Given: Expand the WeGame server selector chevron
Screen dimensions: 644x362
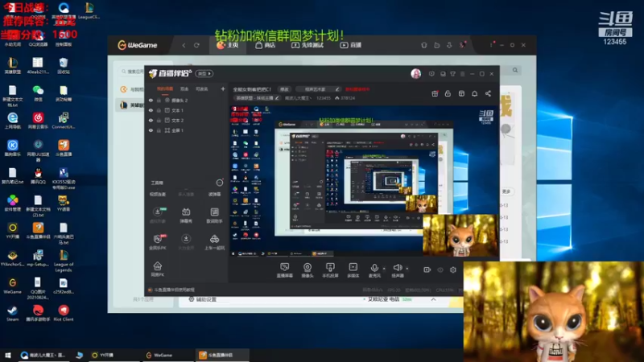Looking at the screenshot, I should pyautogui.click(x=433, y=299).
